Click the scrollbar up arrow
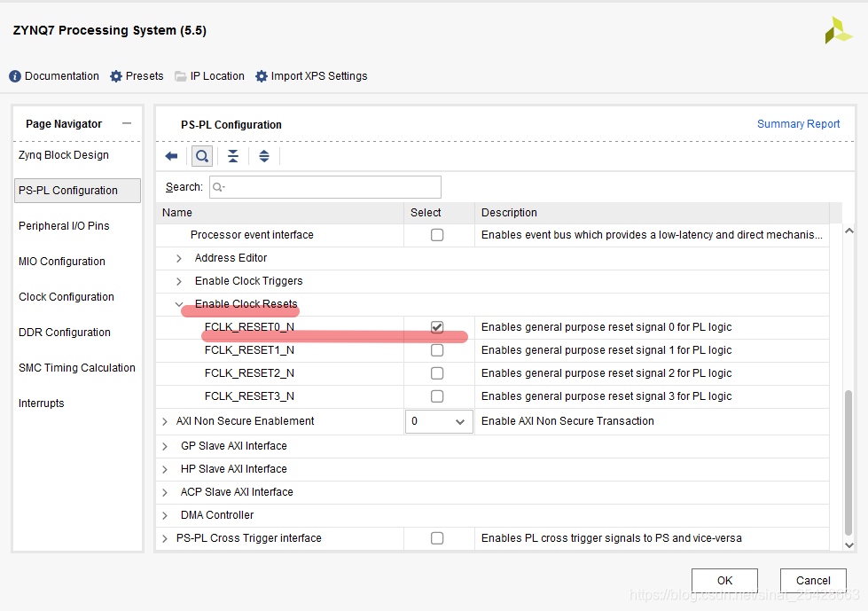The height and width of the screenshot is (611, 868). [x=849, y=231]
